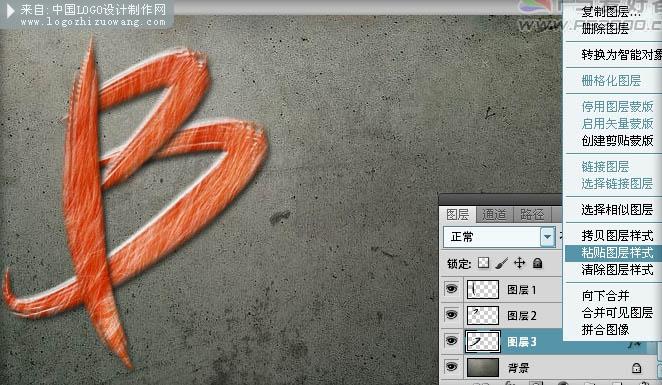Click the lock all padlock icon
Screen dimensions: 662x385
coord(537,263)
